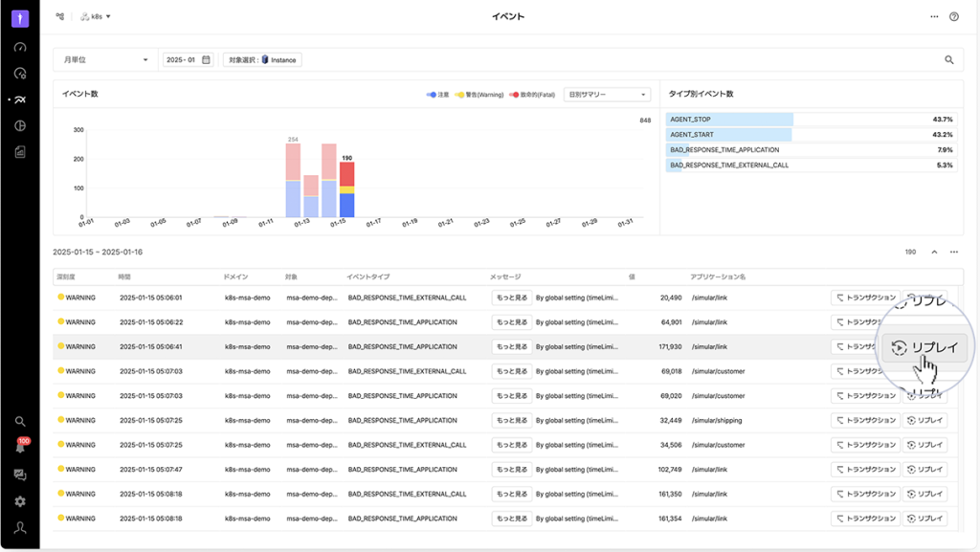Click リプレイ for the 05:07:25 /simular/shipping event
Image resolution: width=980 pixels, height=552 pixels.
[x=924, y=420]
